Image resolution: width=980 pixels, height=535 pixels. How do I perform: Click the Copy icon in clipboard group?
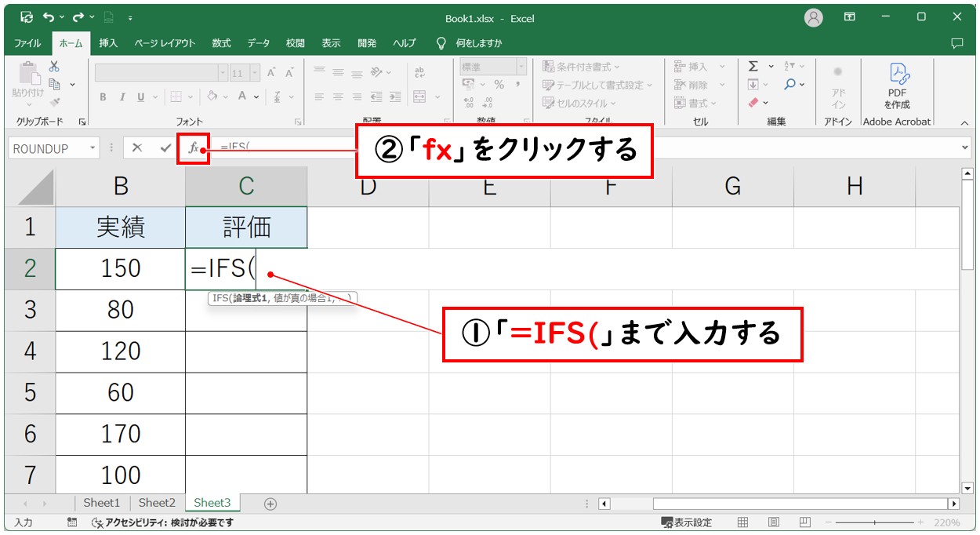(x=55, y=83)
